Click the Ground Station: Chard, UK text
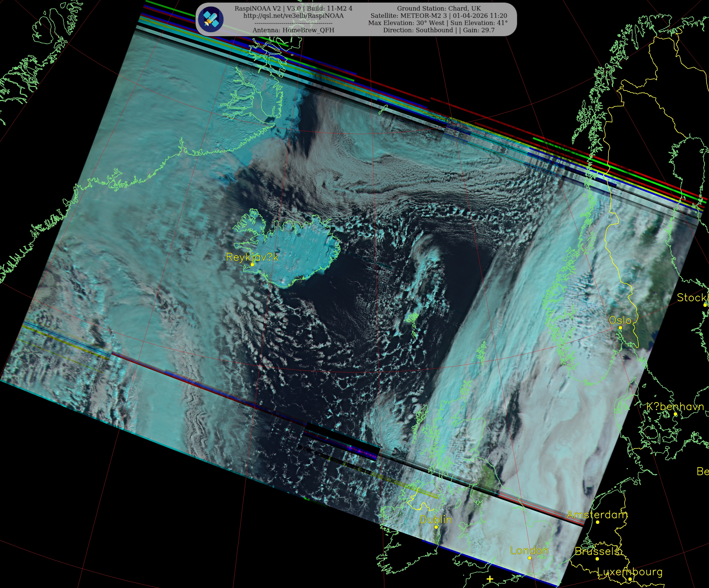The image size is (709, 588). [439, 8]
